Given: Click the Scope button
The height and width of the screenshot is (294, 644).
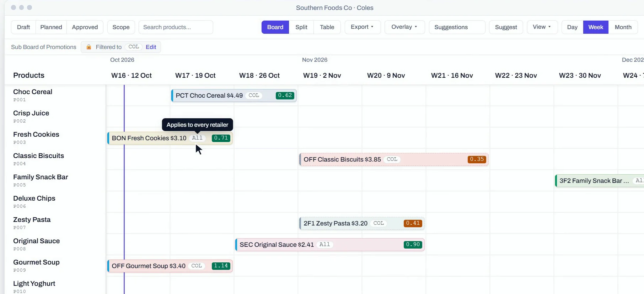Looking at the screenshot, I should pyautogui.click(x=121, y=27).
